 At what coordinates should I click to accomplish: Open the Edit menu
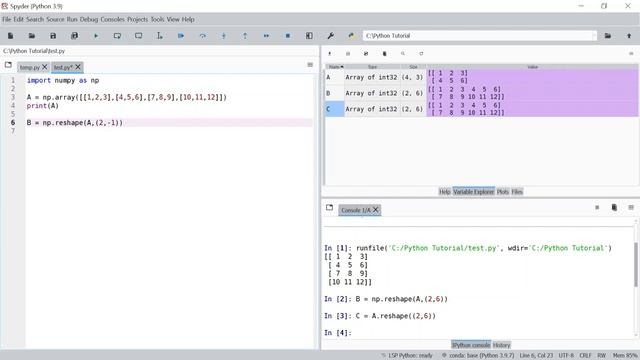pyautogui.click(x=19, y=19)
